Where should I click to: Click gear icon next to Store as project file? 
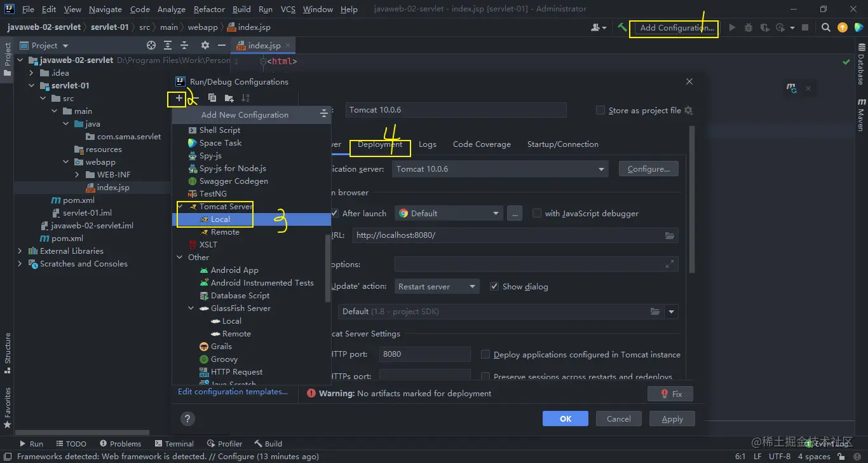tap(688, 110)
